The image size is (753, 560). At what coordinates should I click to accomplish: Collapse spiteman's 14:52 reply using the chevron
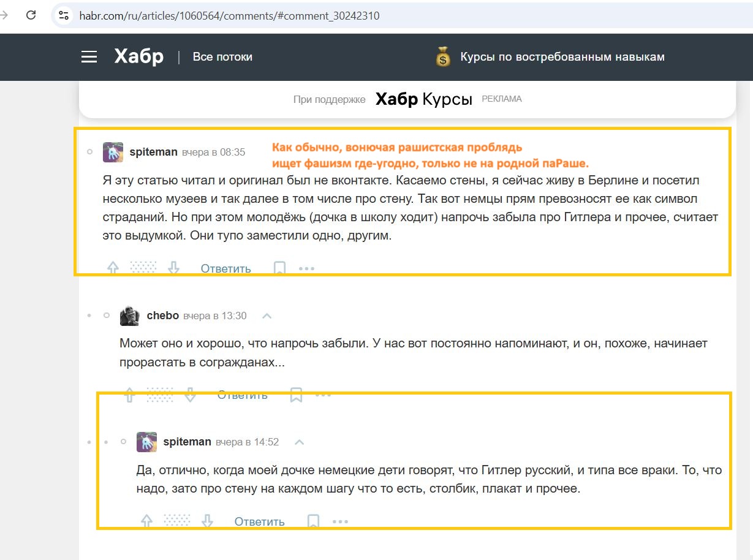coord(300,442)
